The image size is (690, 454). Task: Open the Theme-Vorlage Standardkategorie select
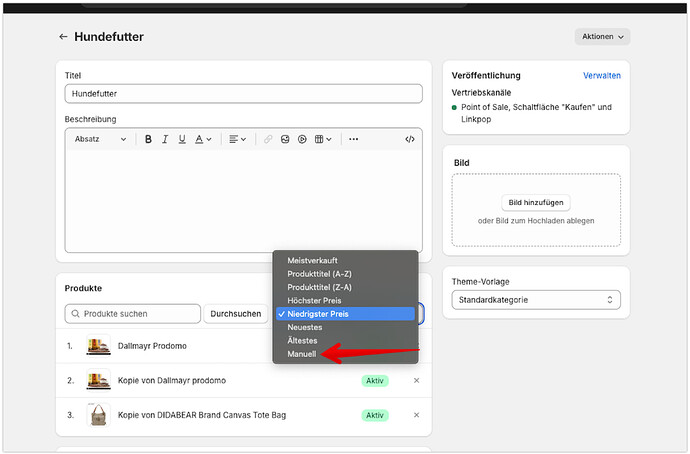[536, 300]
